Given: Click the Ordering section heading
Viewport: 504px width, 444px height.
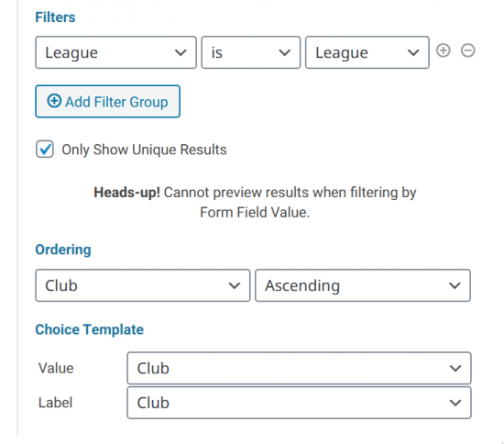Looking at the screenshot, I should (63, 250).
